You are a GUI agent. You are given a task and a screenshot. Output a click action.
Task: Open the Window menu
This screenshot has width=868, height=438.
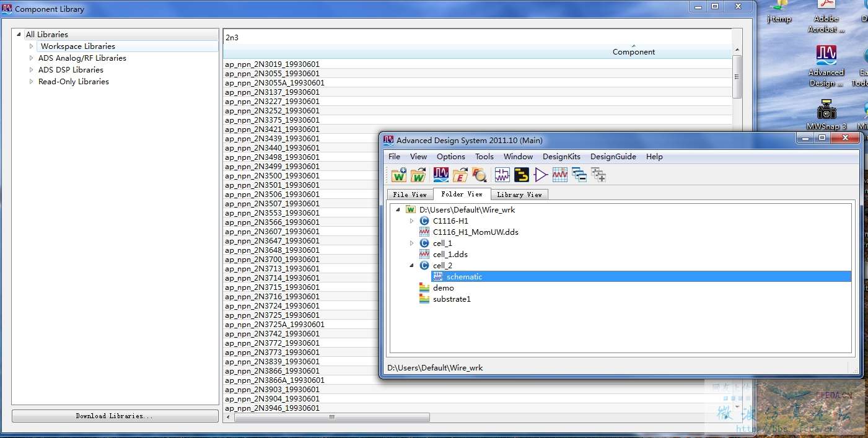tap(518, 157)
